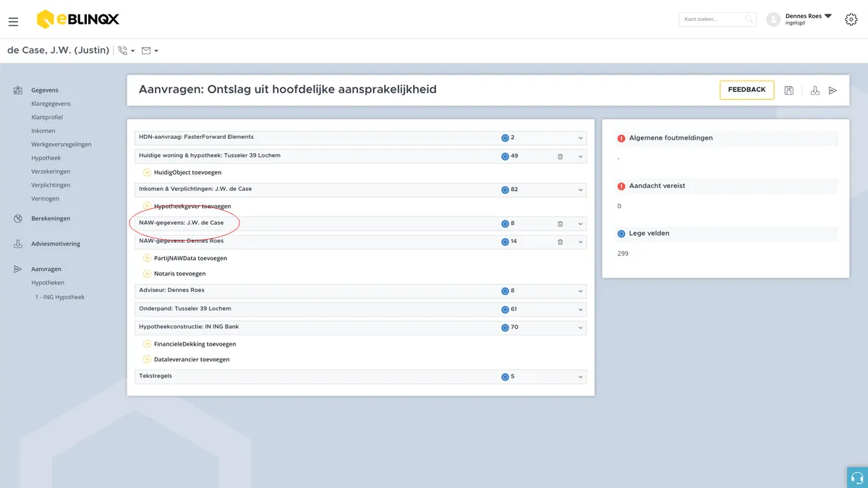This screenshot has height=488, width=868.
Task: Click the send paper-plane icon in the header
Action: coord(833,90)
